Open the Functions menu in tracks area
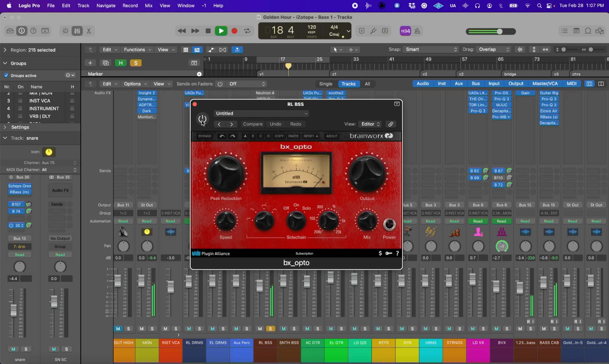This screenshot has height=364, width=609. pyautogui.click(x=137, y=50)
